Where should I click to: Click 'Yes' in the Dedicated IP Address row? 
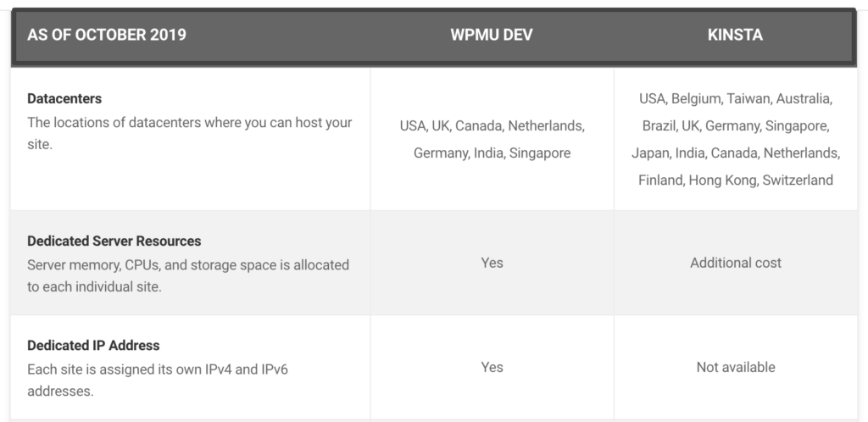tap(492, 367)
